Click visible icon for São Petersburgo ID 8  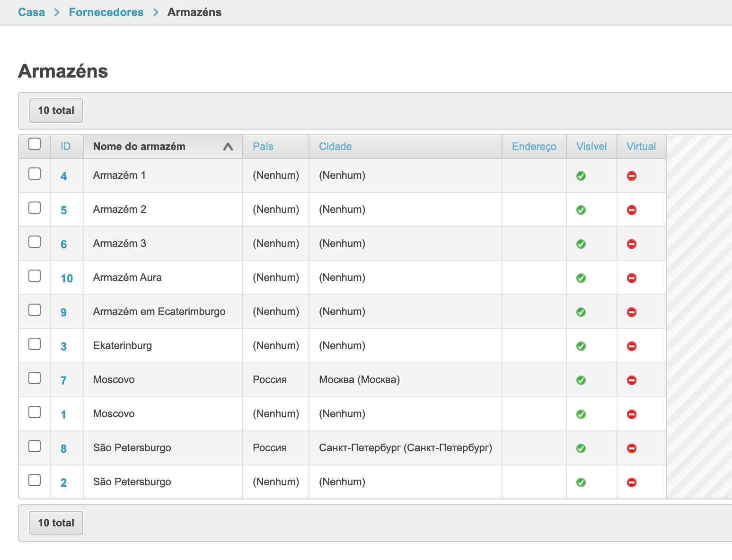[581, 448]
